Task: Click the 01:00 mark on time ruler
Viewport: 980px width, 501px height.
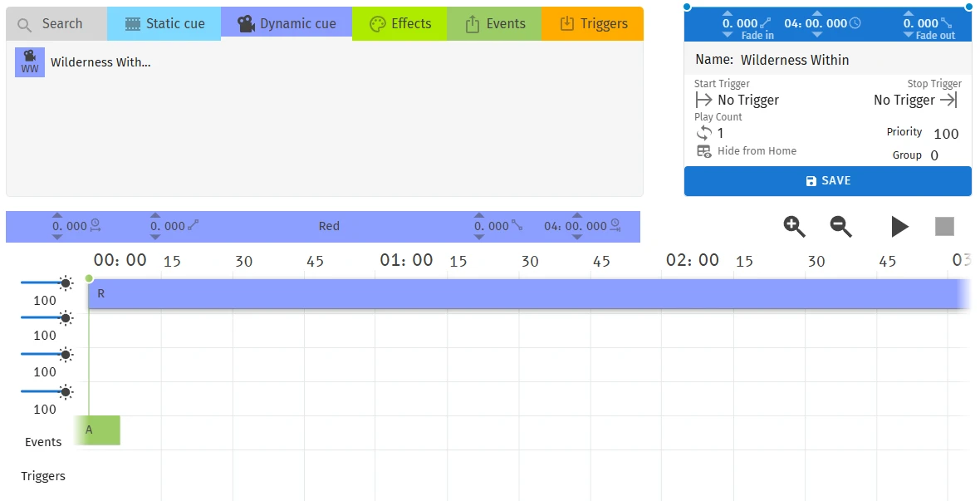Action: (406, 260)
